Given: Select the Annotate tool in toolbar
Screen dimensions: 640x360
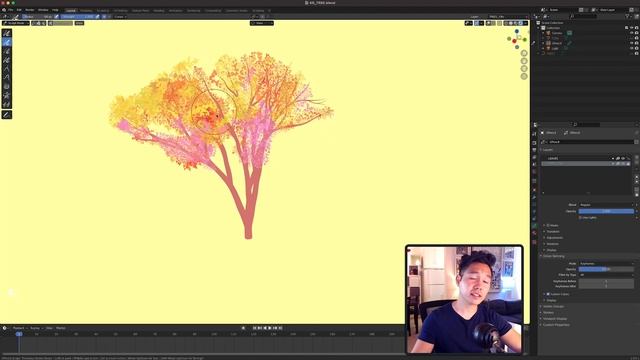Looking at the screenshot, I should [7, 115].
